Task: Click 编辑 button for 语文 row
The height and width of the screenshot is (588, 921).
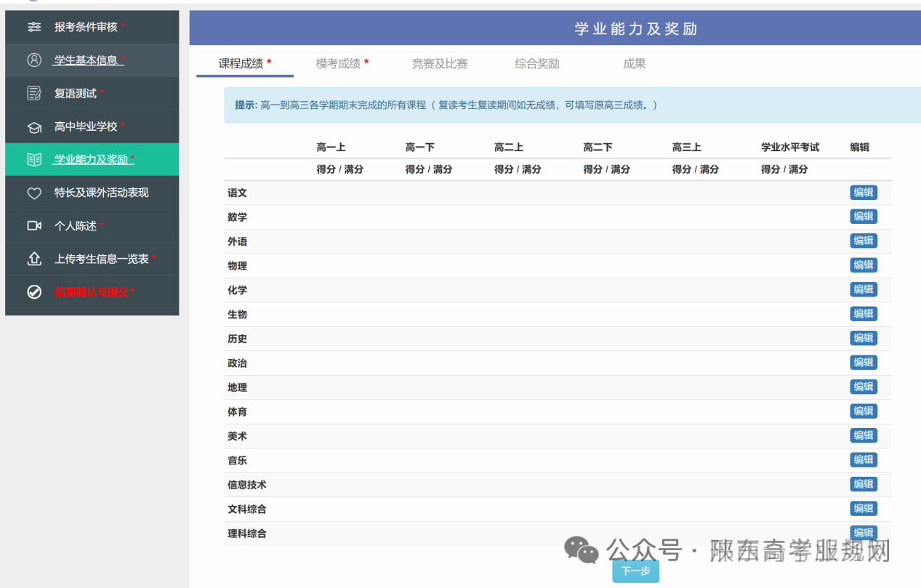Action: pos(864,193)
